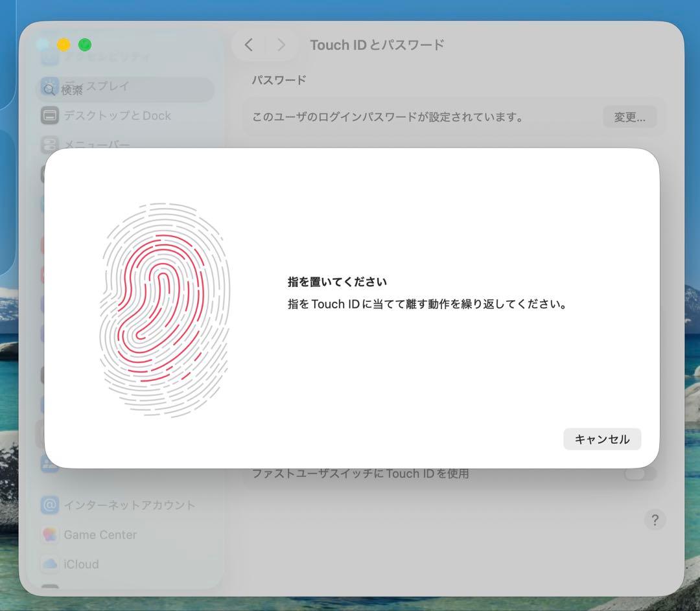
Task: Click the メニューバー sidebar icon
Action: tap(50, 144)
